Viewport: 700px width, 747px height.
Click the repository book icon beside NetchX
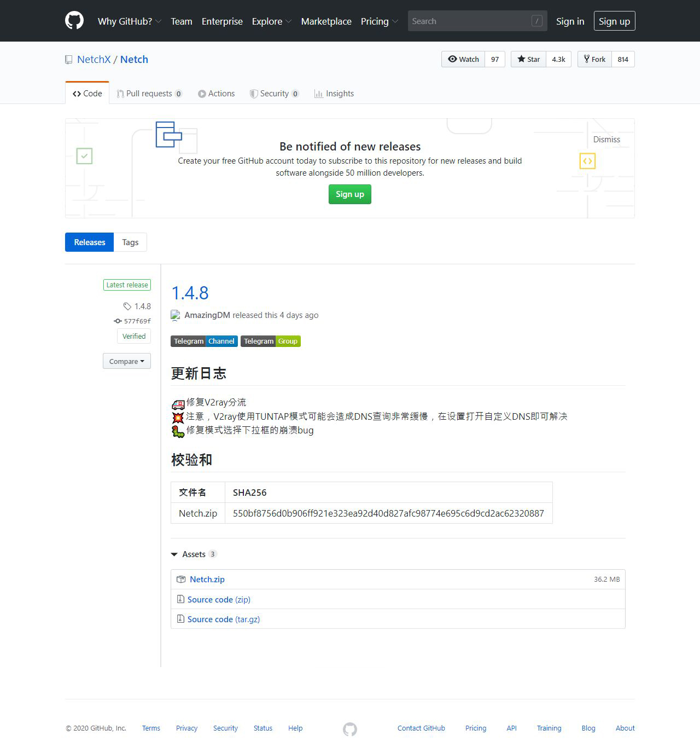[x=68, y=60]
